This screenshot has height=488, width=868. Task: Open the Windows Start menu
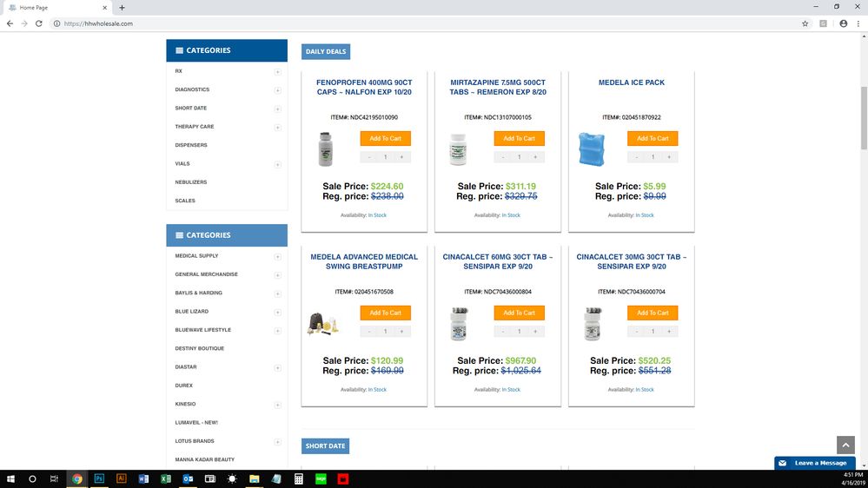click(x=10, y=478)
